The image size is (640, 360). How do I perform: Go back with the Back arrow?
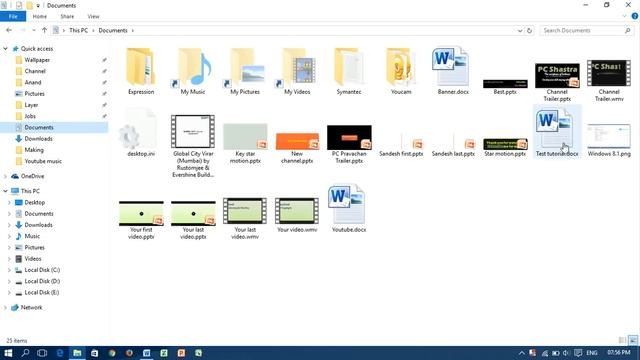9,30
